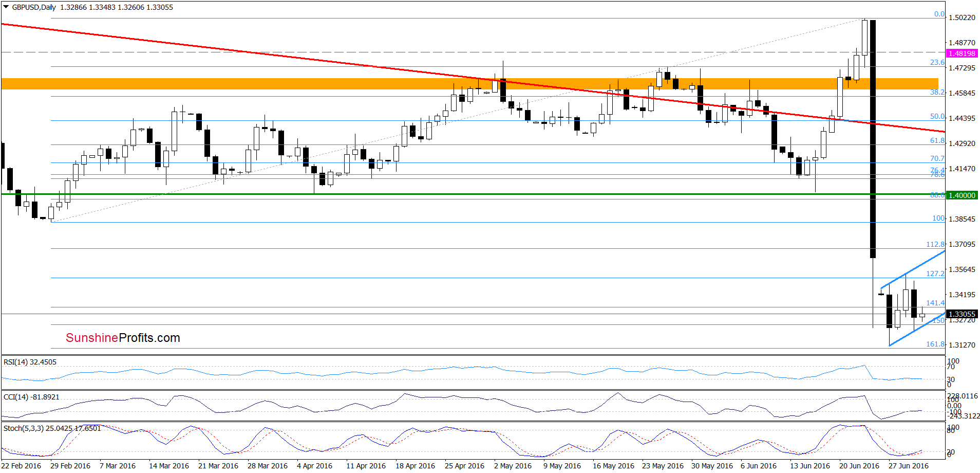This screenshot has width=980, height=473.
Task: Select the 1.48770 price axis value
Action: click(962, 43)
